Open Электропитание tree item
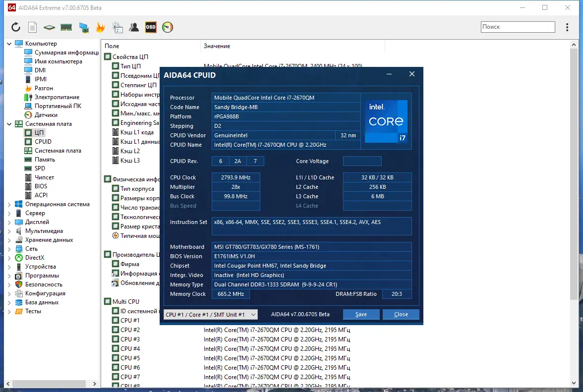Image resolution: width=583 pixels, height=392 pixels. (52, 97)
